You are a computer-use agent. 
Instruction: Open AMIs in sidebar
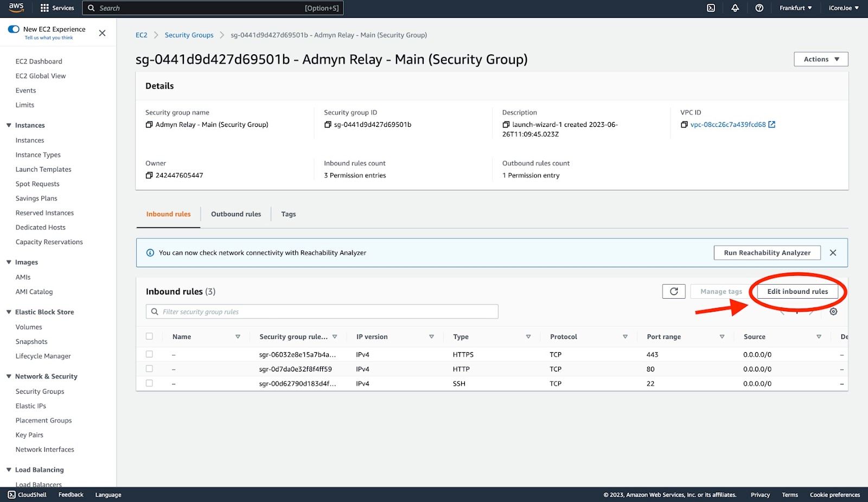pos(23,278)
